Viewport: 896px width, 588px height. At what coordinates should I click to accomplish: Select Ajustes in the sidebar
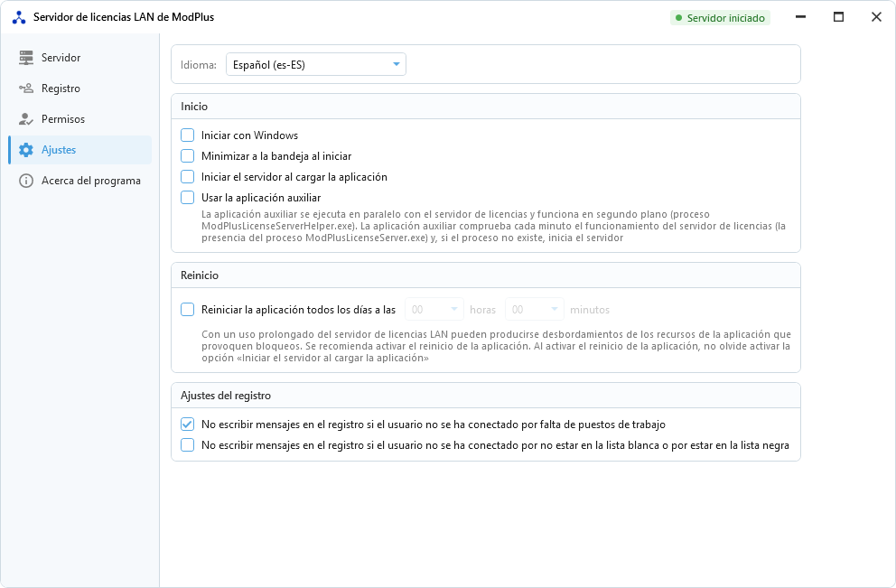[80, 150]
